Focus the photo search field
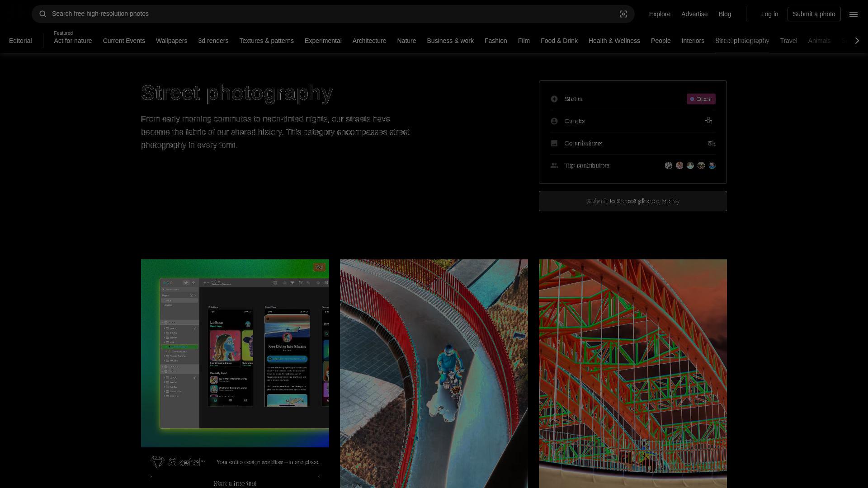The height and width of the screenshot is (488, 868). [333, 14]
